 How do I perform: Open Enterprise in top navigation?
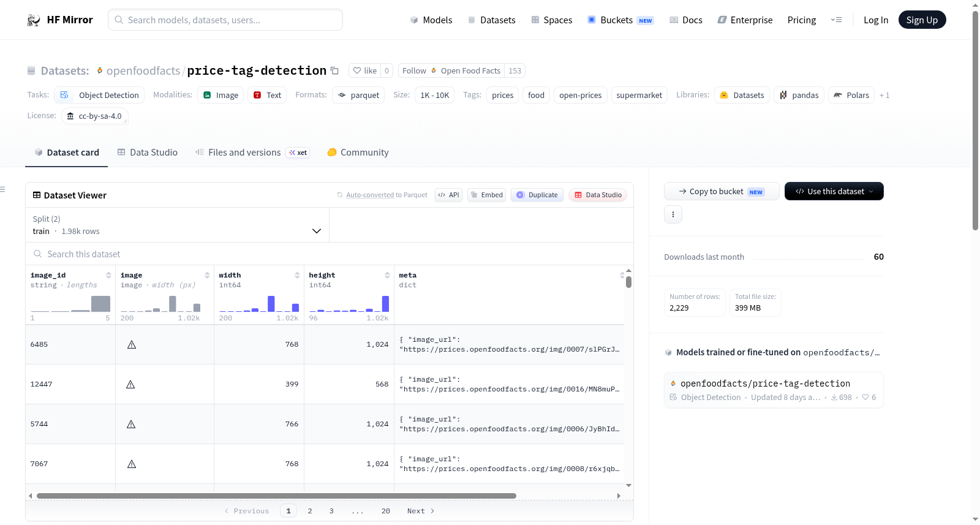745,20
